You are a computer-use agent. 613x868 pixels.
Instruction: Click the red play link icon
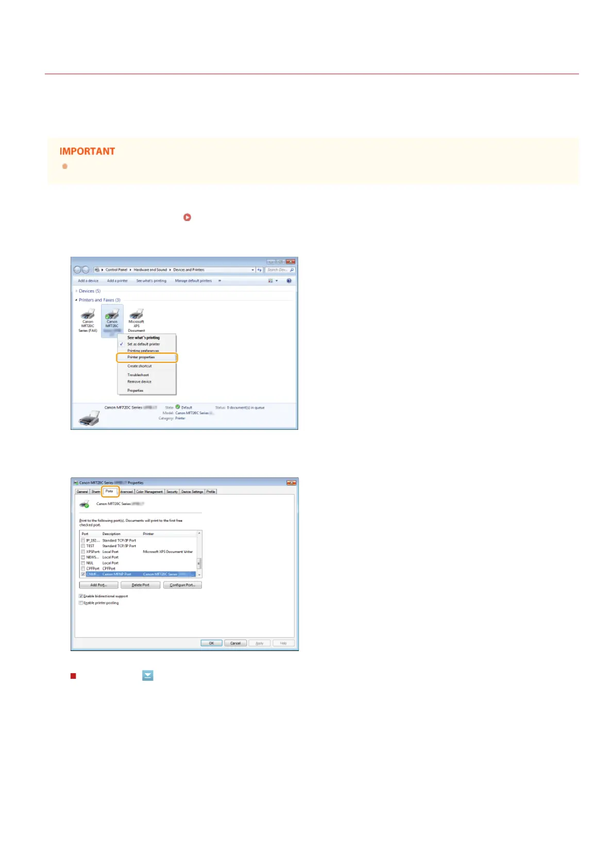click(x=187, y=218)
